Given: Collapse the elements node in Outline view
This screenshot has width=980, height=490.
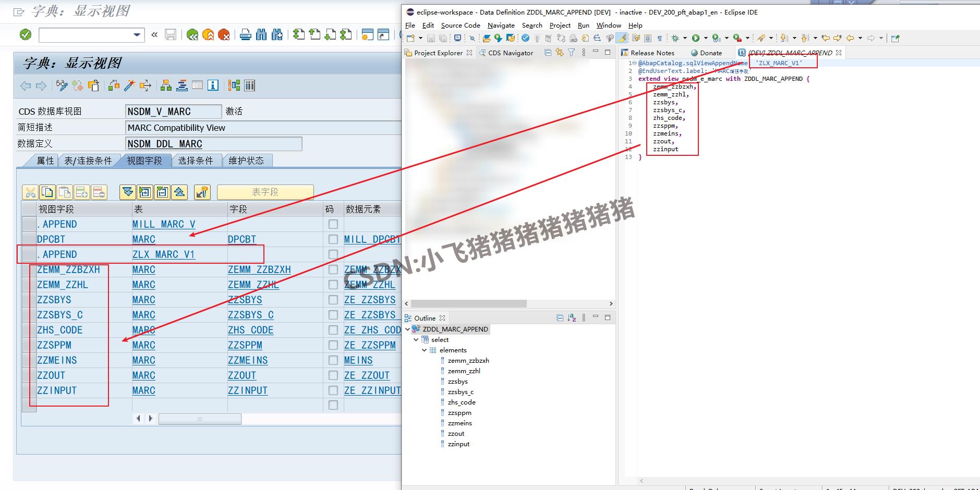Looking at the screenshot, I should (424, 350).
